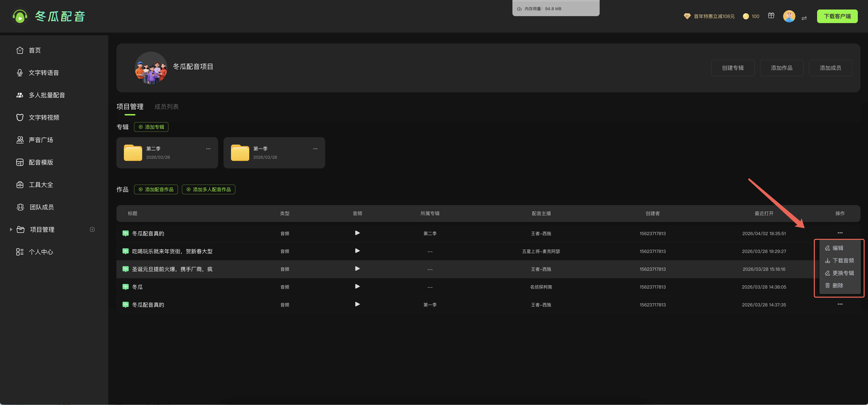
Task: Switch to the 成员列表 tab
Action: [167, 107]
